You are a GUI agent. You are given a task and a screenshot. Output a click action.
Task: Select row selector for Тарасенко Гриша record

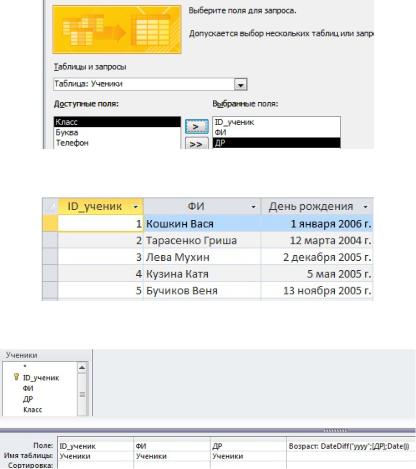coord(50,240)
